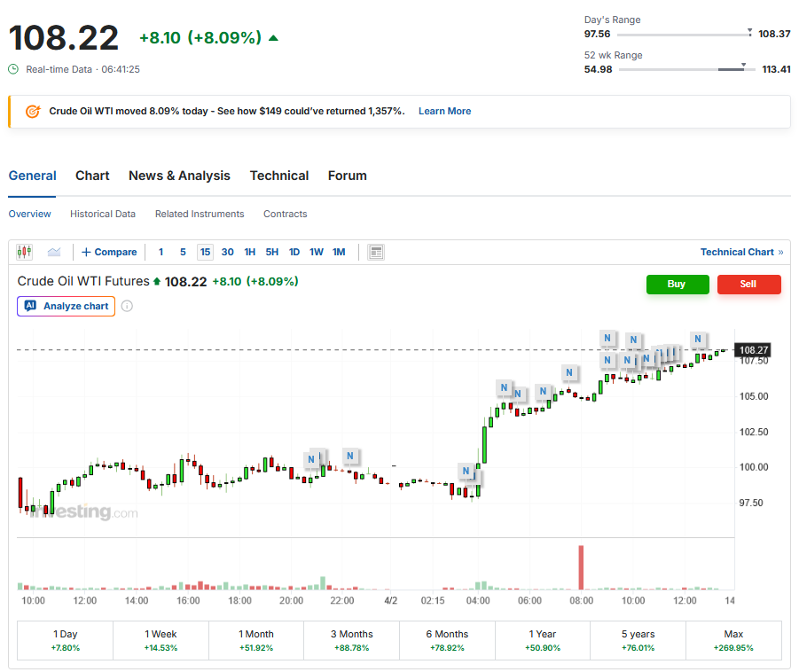This screenshot has height=672, width=799.
Task: Select the 1D interval
Action: coord(294,252)
